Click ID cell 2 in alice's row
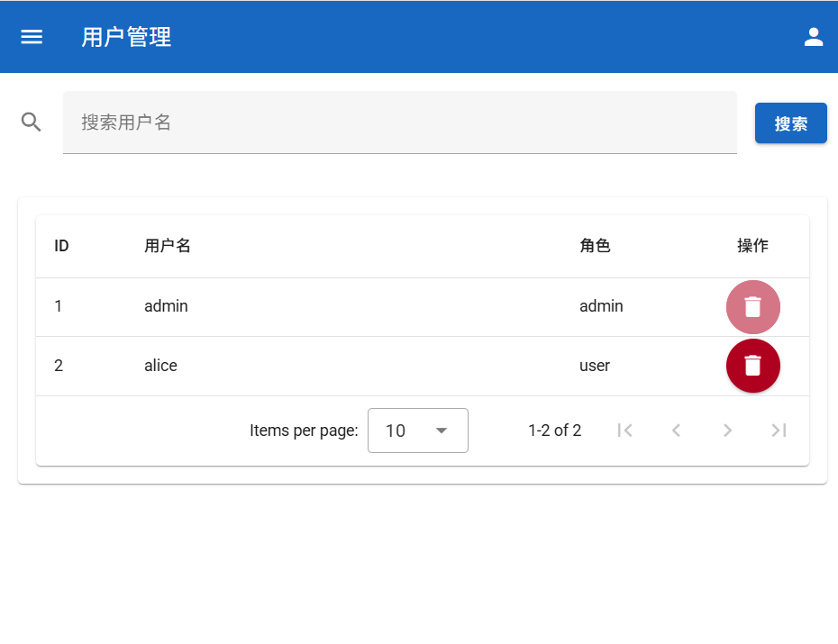 59,366
